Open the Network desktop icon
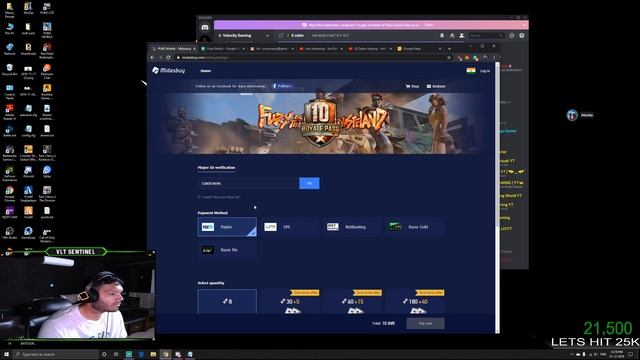Image resolution: width=640 pixels, height=360 pixels. coord(9,49)
